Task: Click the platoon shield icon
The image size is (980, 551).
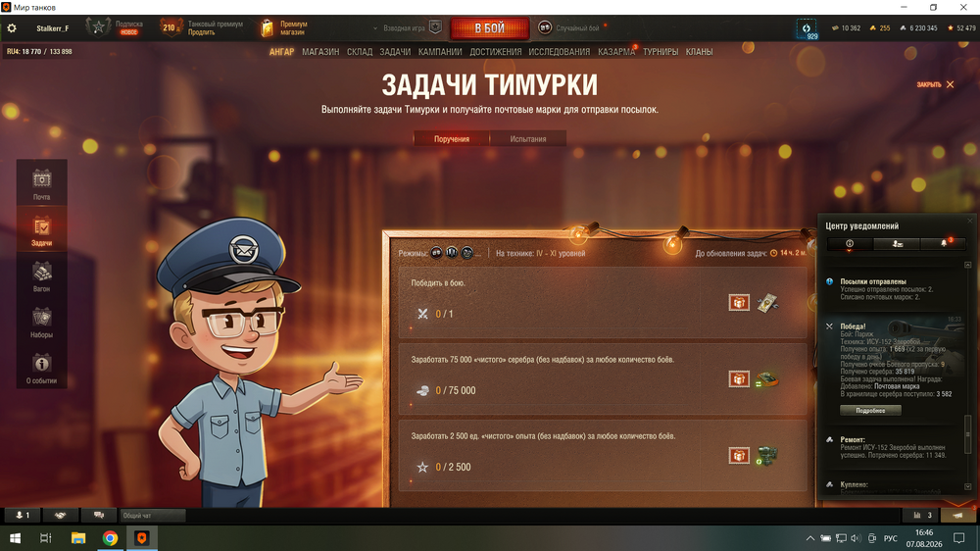Action: [436, 27]
